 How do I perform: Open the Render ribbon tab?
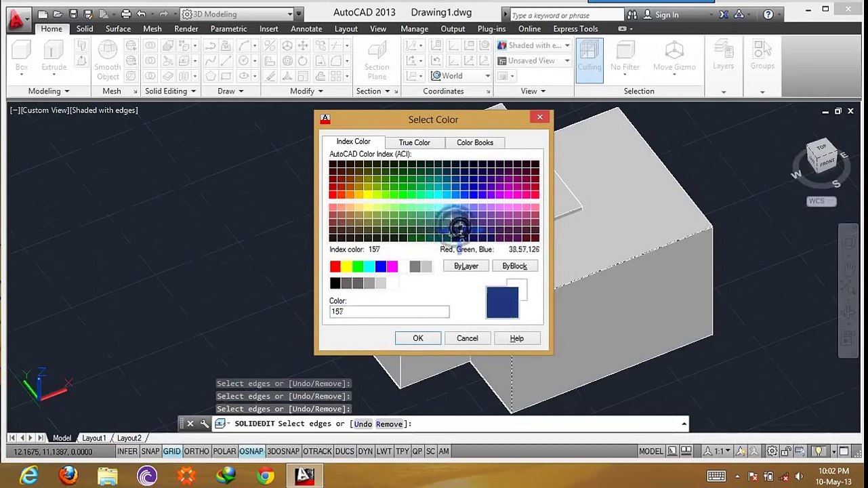186,29
